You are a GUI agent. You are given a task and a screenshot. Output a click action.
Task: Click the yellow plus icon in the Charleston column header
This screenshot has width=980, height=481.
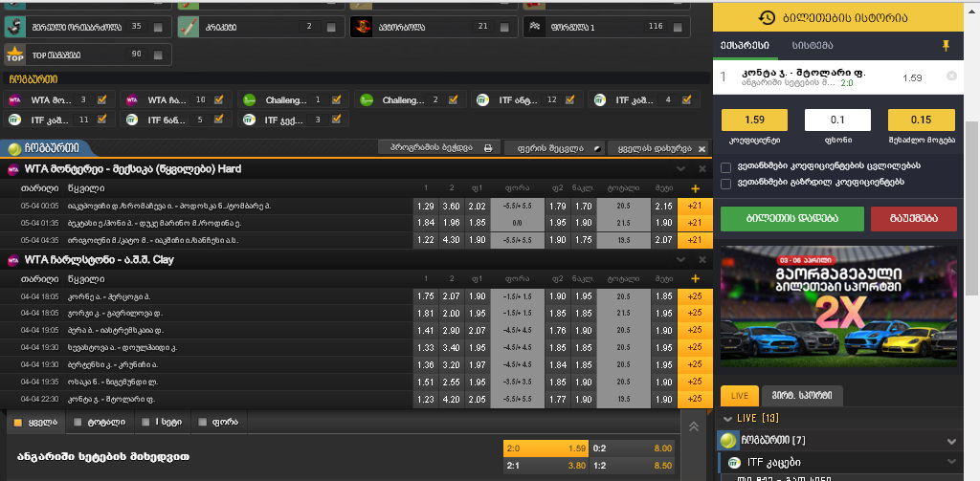click(x=695, y=278)
